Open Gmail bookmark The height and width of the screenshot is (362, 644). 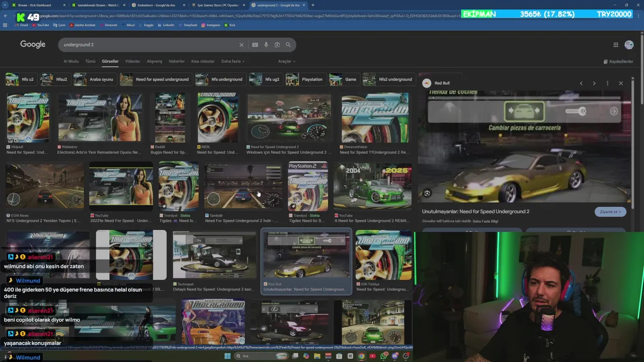point(21,25)
